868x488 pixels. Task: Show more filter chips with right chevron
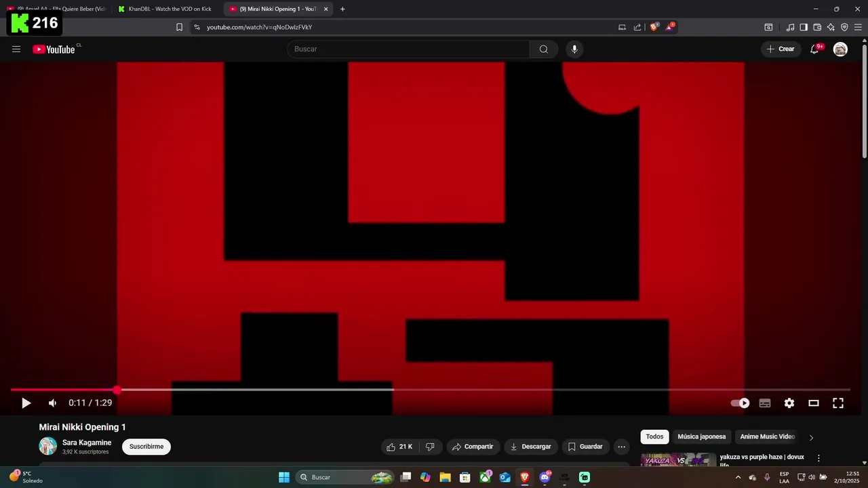(x=811, y=437)
